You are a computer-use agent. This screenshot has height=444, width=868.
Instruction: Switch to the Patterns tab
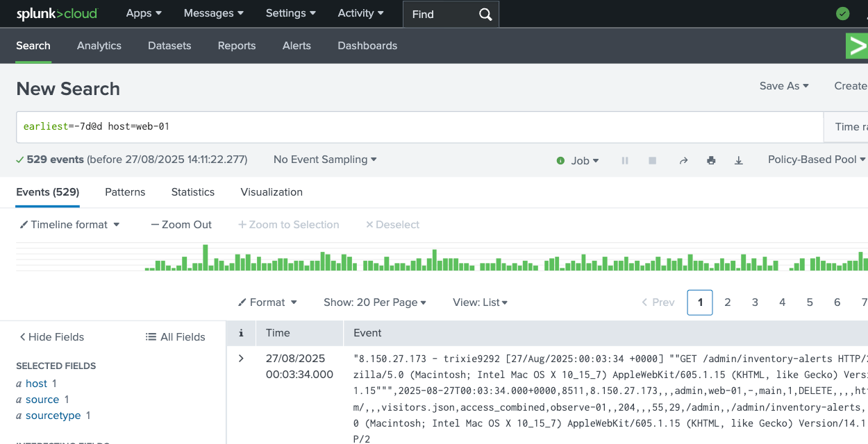coord(125,192)
